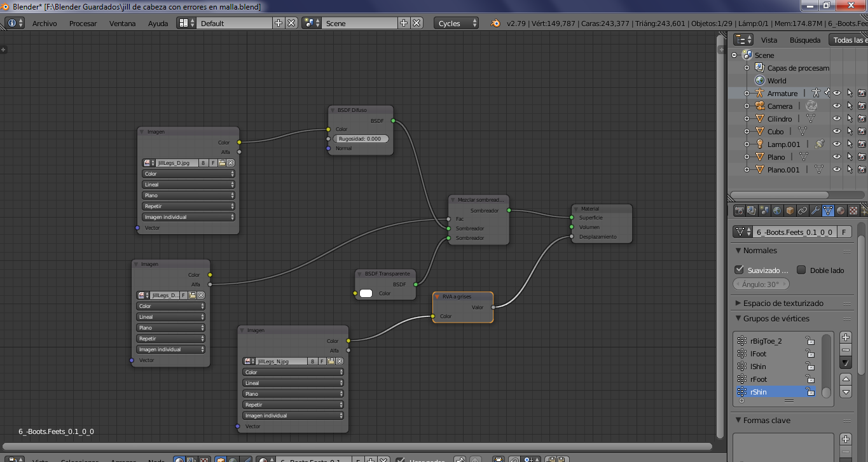Open the editor type selector (info icon)
The width and height of the screenshot is (868, 462).
pos(15,23)
